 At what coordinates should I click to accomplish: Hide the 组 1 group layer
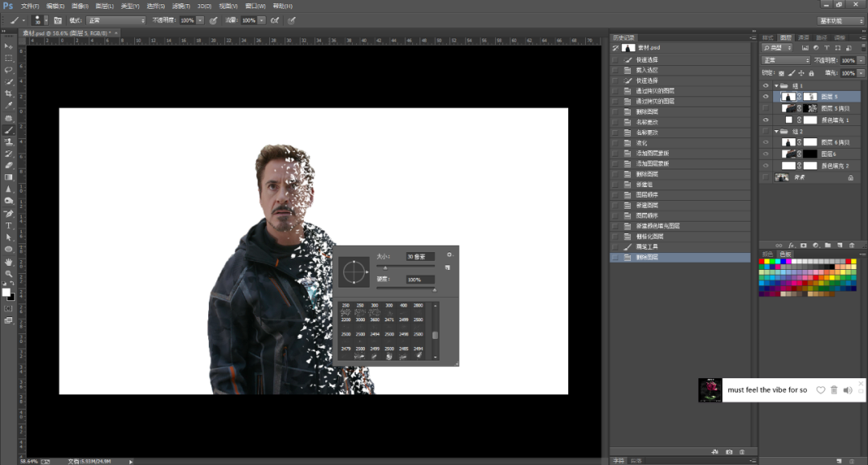tap(766, 86)
